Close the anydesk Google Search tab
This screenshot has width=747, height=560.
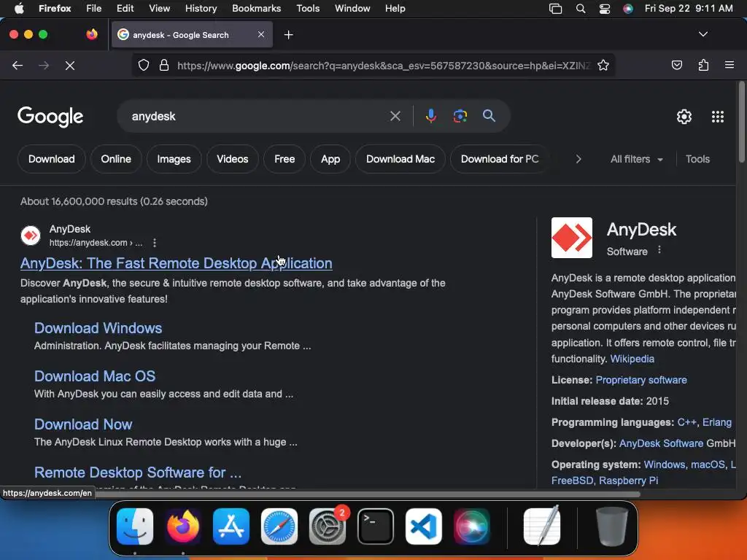261,34
